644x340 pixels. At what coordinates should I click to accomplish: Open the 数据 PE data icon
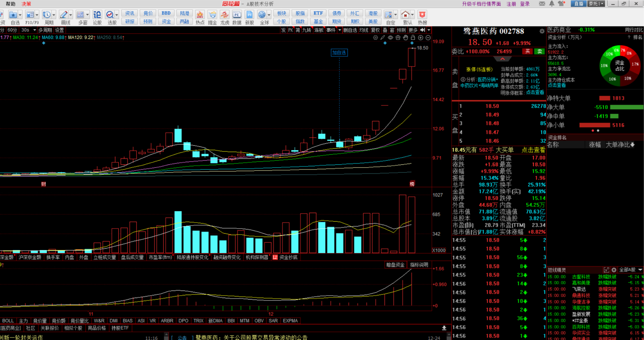pos(237,15)
